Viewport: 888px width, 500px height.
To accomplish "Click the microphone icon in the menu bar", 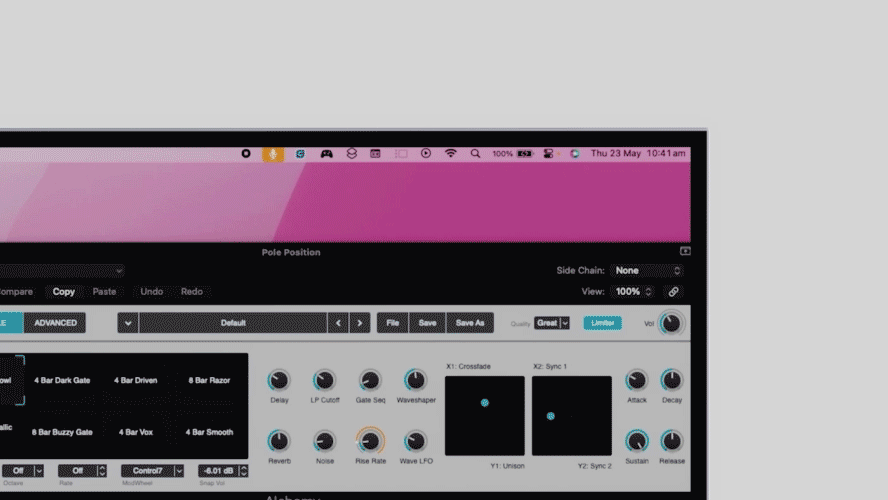I will click(273, 154).
